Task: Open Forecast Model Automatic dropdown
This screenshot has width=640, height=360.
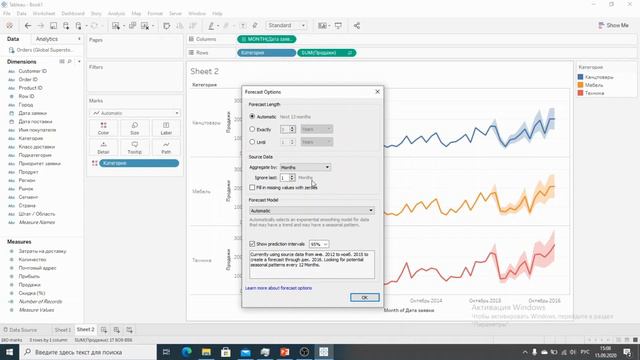Action: [x=312, y=211]
